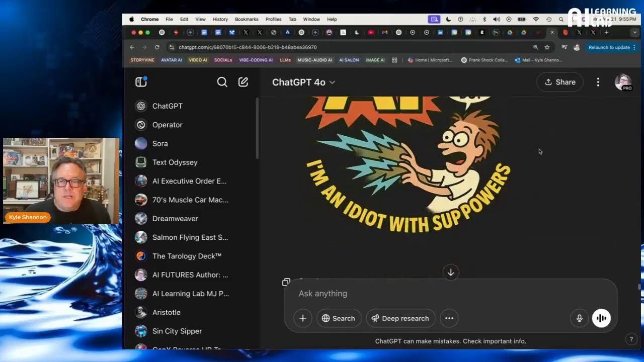Viewport: 644px width, 362px height.
Task: Open the Bookmarks menu
Action: pos(247,19)
